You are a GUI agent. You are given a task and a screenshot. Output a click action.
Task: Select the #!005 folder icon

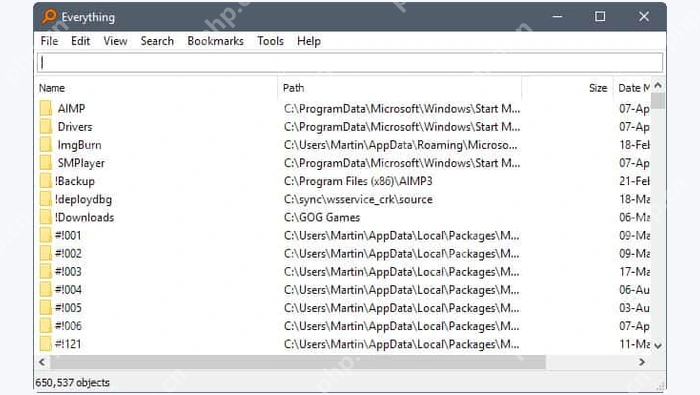[x=46, y=308]
